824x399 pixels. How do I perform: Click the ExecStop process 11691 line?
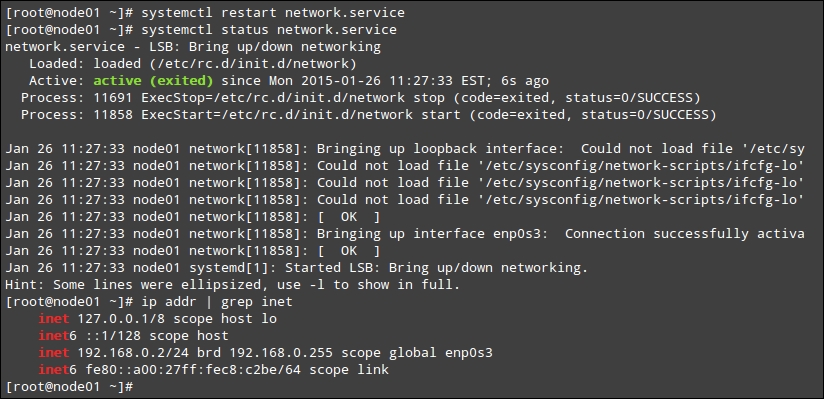(x=360, y=98)
